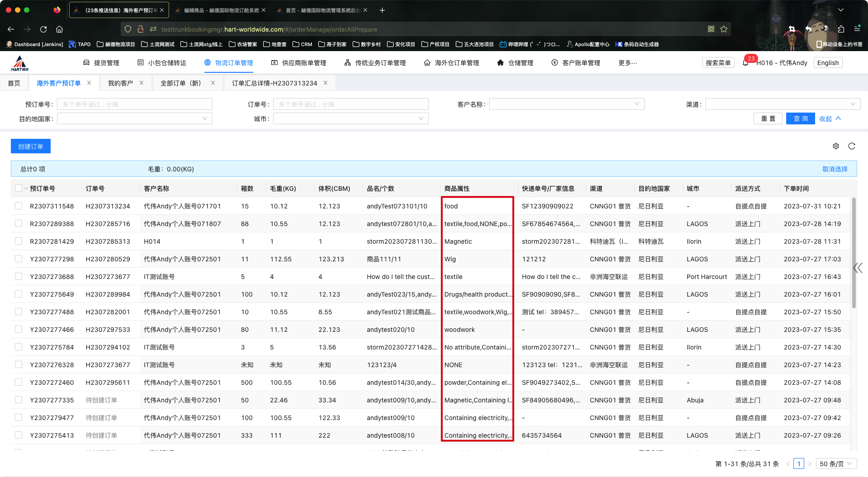Expand the side panel double-chevron
868x477 pixels.
click(x=858, y=268)
